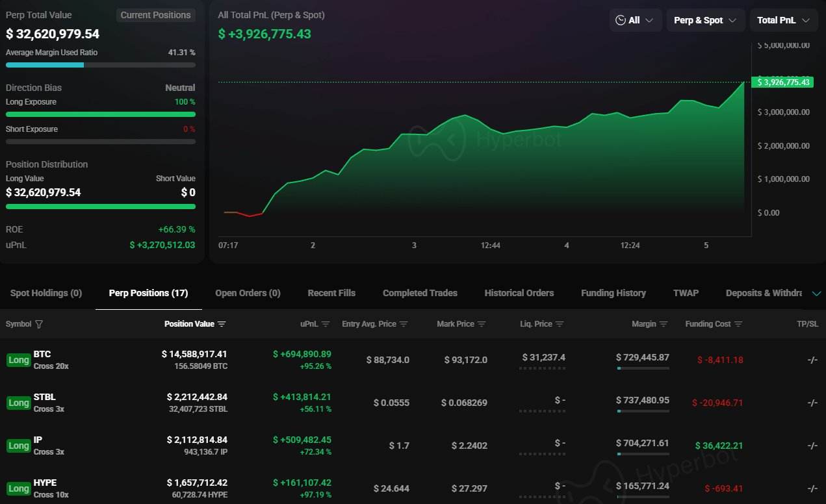Open the Perp & Spot dropdown
826x504 pixels.
[x=705, y=20]
